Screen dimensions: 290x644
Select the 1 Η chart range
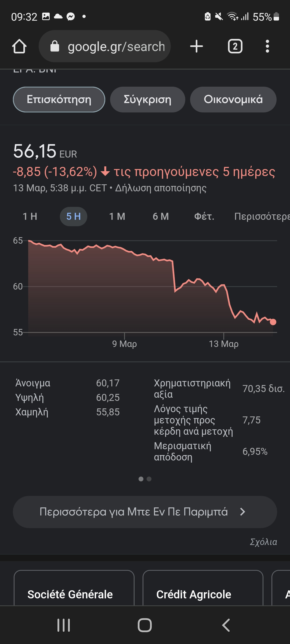coord(30,217)
